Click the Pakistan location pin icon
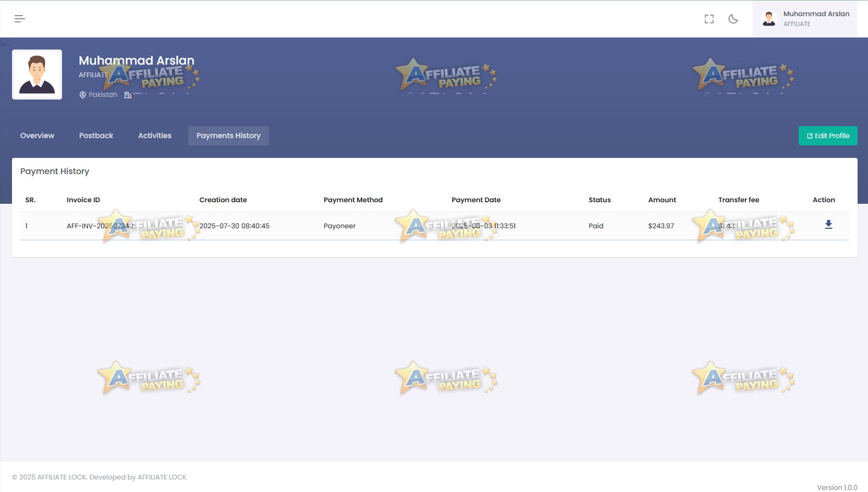Viewport: 868px width, 492px height. (x=82, y=95)
